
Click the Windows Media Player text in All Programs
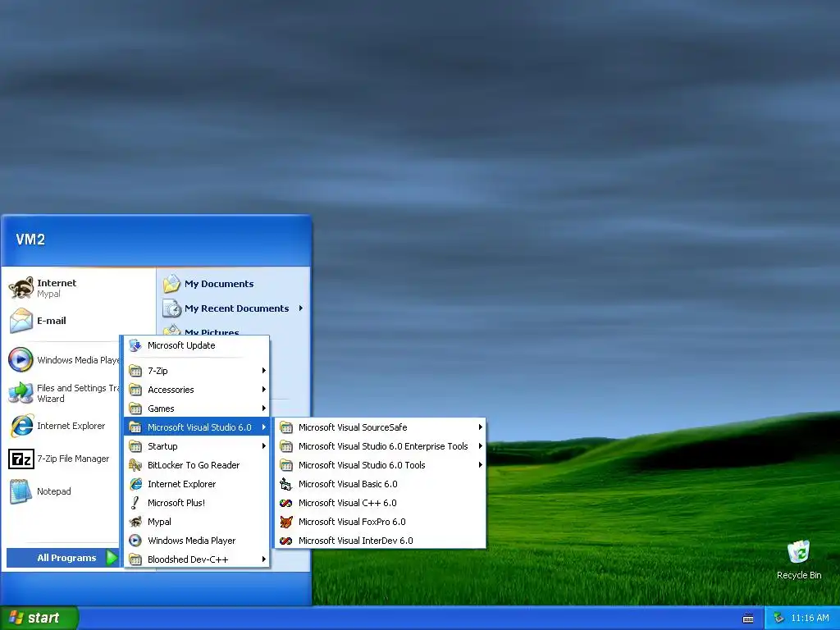(x=192, y=541)
